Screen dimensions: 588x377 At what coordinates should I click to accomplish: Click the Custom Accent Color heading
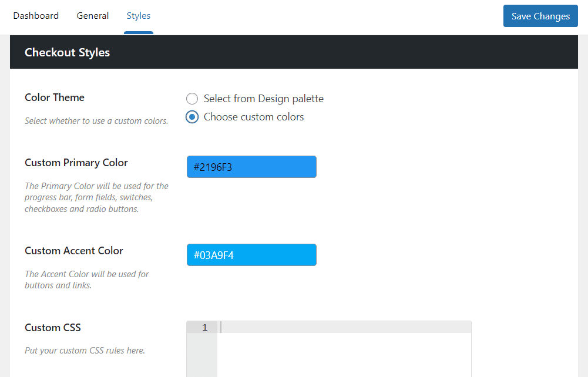point(74,251)
